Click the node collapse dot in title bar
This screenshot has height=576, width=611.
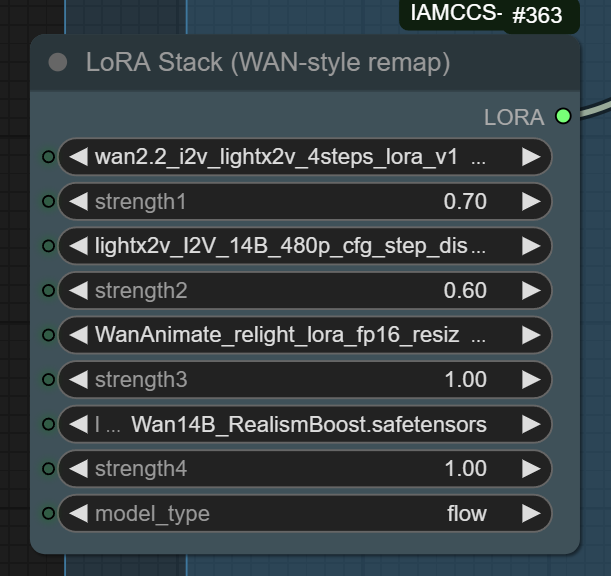(x=58, y=63)
